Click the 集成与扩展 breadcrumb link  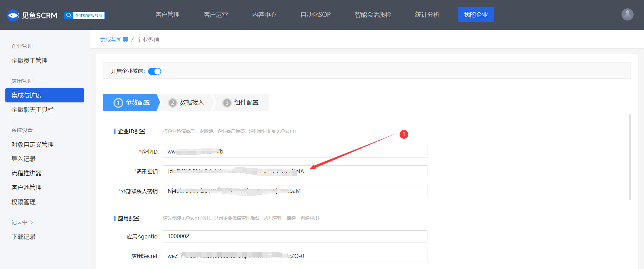(114, 40)
